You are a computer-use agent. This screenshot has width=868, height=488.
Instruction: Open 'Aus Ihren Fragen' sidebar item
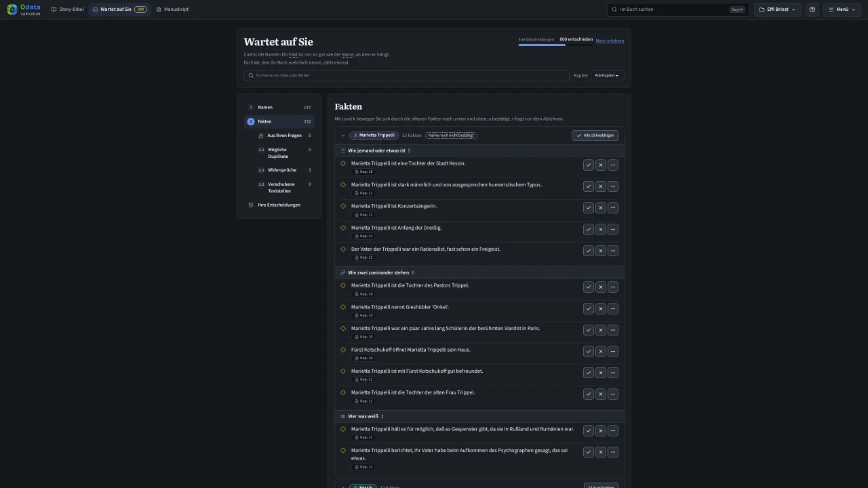click(284, 136)
